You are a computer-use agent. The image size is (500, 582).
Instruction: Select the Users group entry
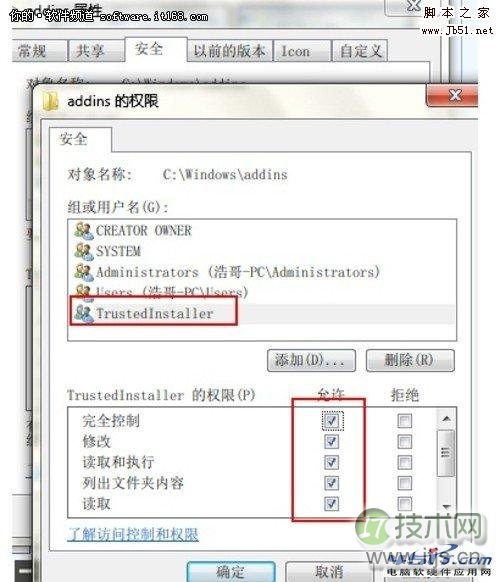coord(161,292)
